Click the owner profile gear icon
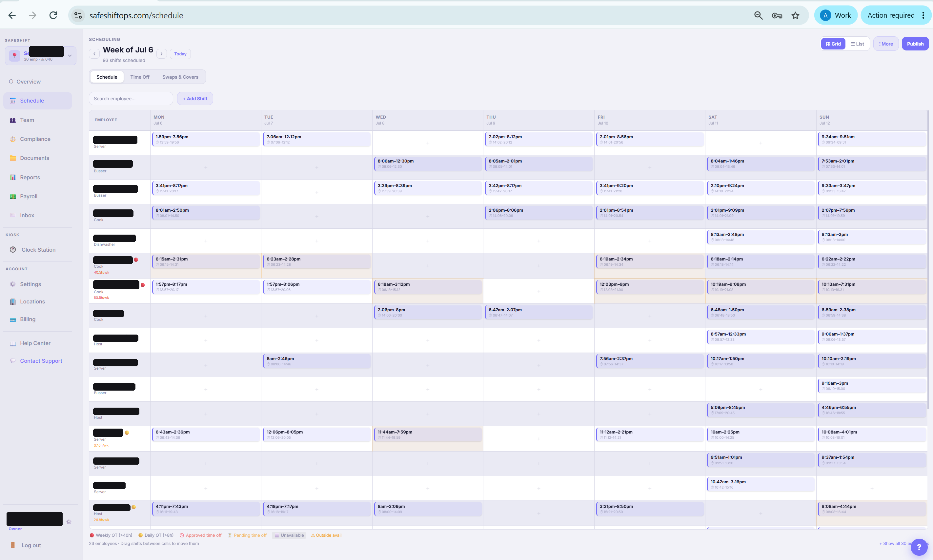The image size is (933, 560). 69,522
